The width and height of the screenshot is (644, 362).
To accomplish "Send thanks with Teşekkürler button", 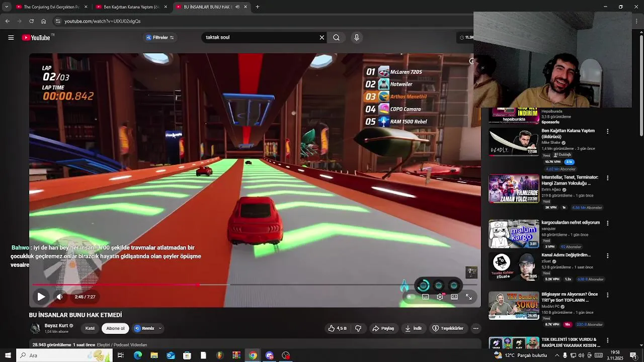I will tap(447, 328).
